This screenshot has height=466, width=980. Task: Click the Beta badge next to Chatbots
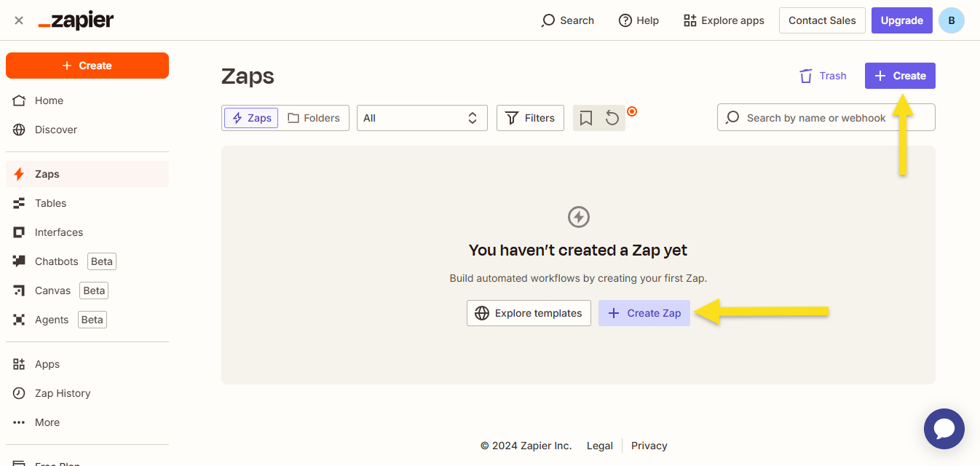pyautogui.click(x=102, y=261)
